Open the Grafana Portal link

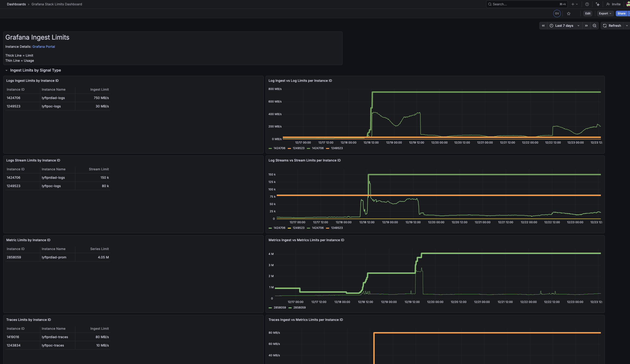pyautogui.click(x=44, y=47)
